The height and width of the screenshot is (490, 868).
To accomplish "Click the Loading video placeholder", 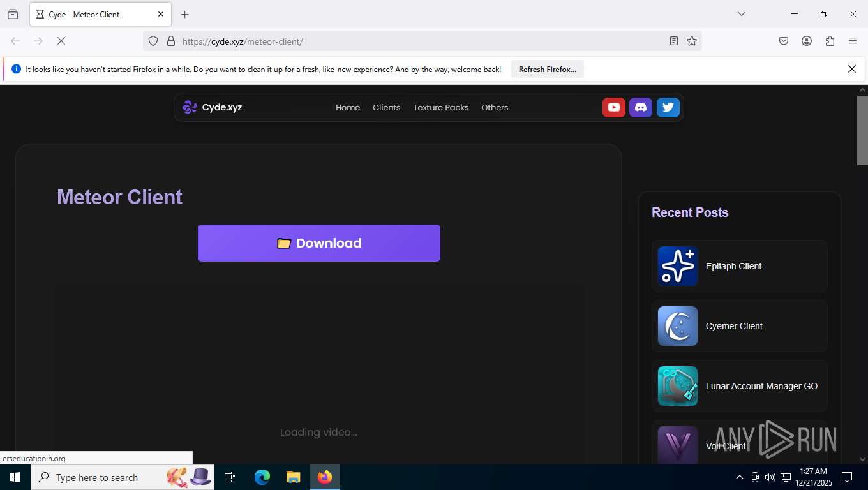I will click(318, 433).
